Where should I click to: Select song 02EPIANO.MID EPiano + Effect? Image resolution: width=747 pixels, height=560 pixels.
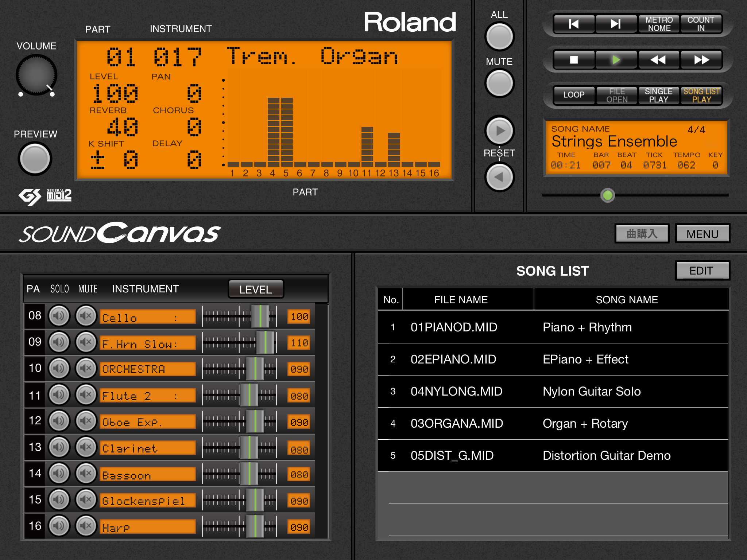pos(553,359)
